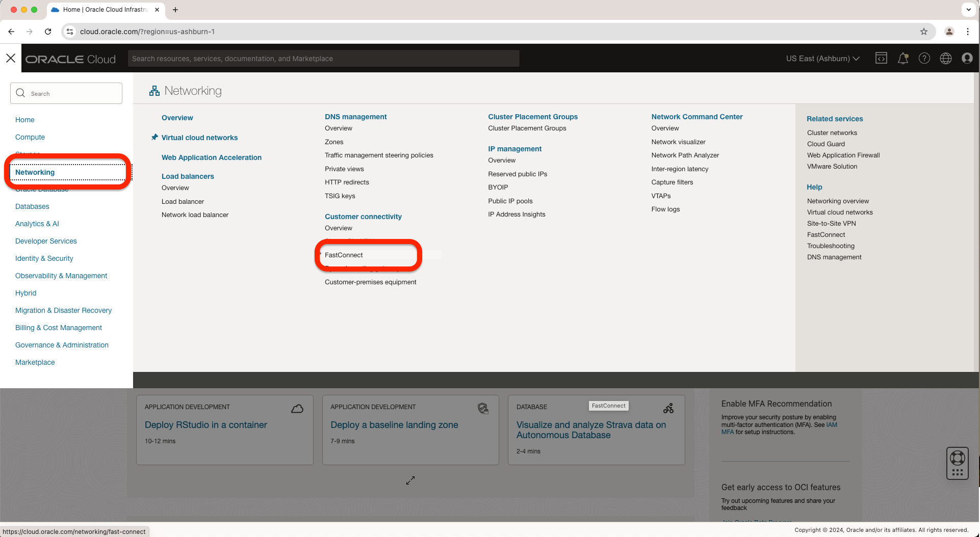Close the navigation menu with X icon

click(x=11, y=58)
